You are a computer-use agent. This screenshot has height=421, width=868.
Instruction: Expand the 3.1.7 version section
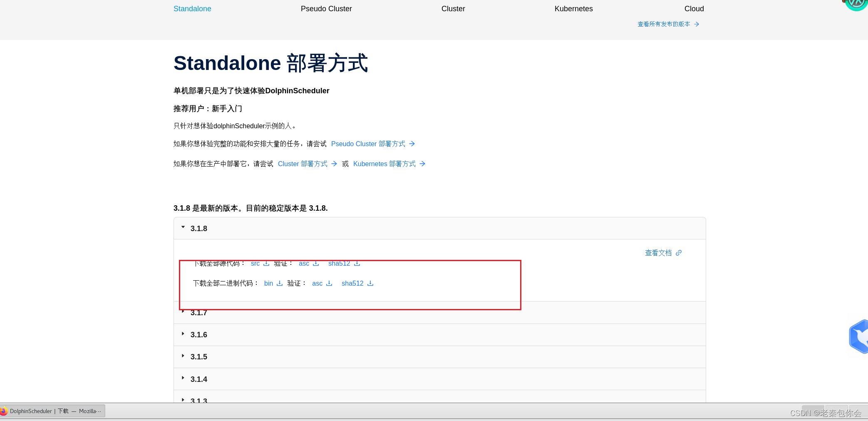(x=439, y=313)
